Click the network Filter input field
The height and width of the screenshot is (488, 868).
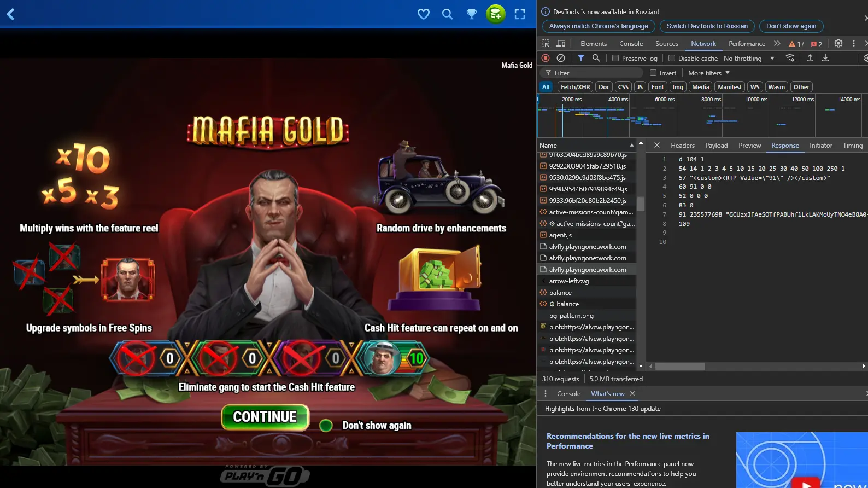(x=592, y=73)
